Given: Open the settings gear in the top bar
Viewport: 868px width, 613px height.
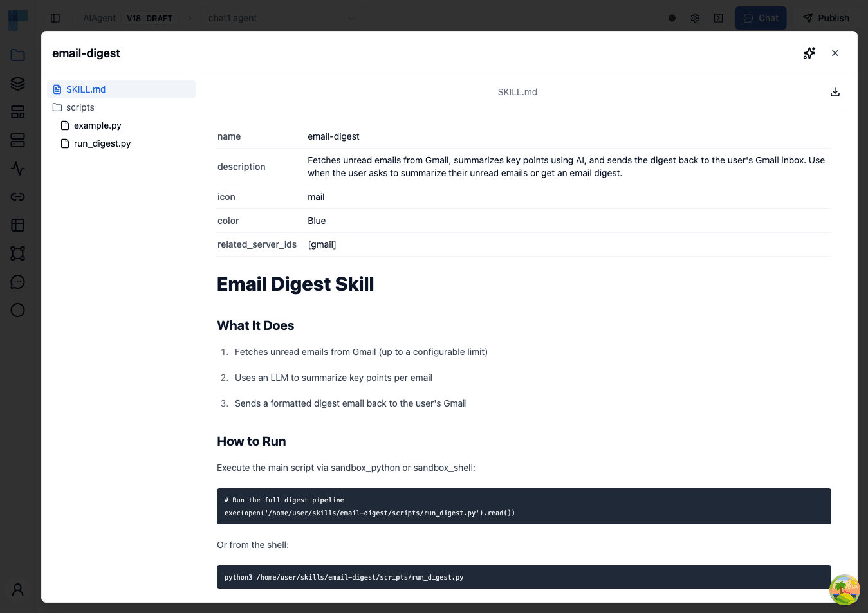Looking at the screenshot, I should pos(695,18).
